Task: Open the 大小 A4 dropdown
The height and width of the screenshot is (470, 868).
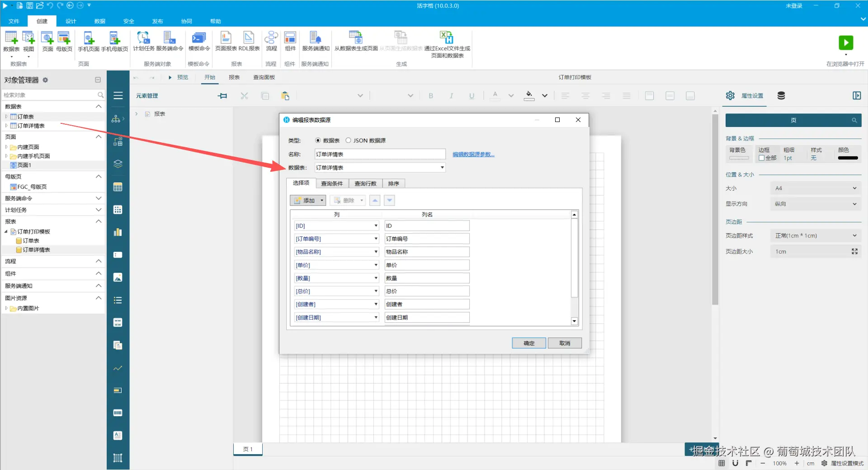Action: coord(815,188)
